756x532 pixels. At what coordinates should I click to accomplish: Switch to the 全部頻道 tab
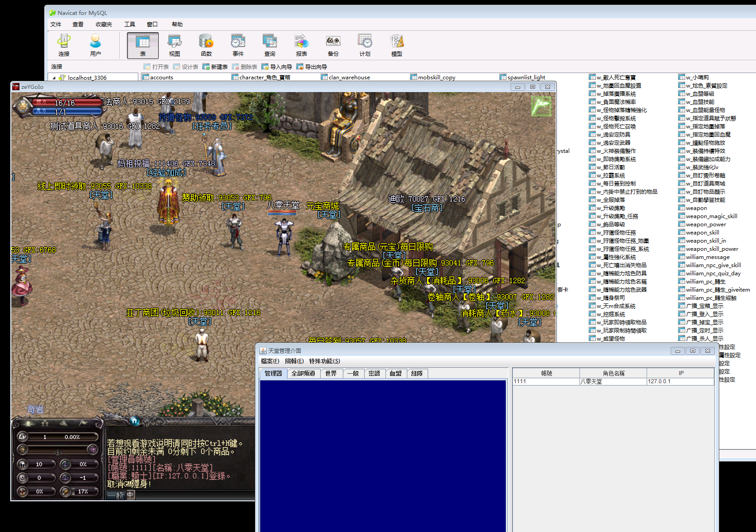[303, 373]
